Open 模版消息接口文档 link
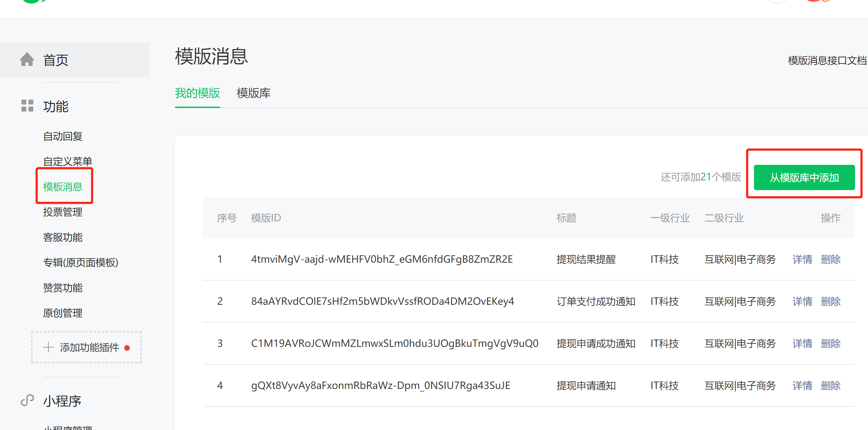Viewport: 868px width, 430px height. coord(827,61)
